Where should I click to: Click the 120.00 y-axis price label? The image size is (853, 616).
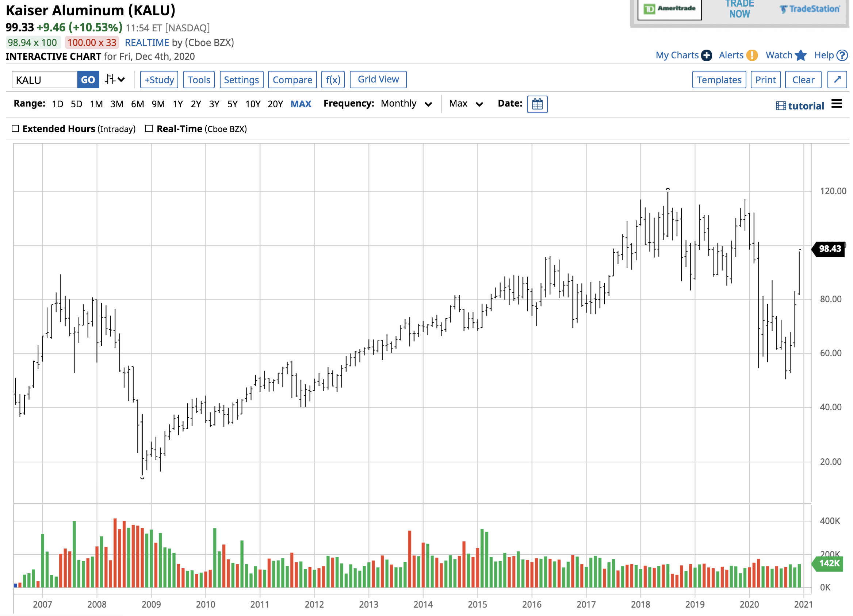[833, 191]
